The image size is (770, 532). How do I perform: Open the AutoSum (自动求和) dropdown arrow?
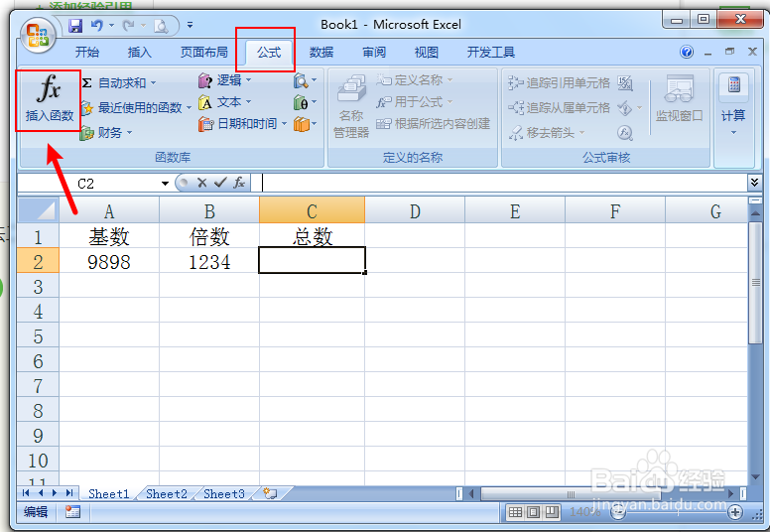click(x=153, y=82)
